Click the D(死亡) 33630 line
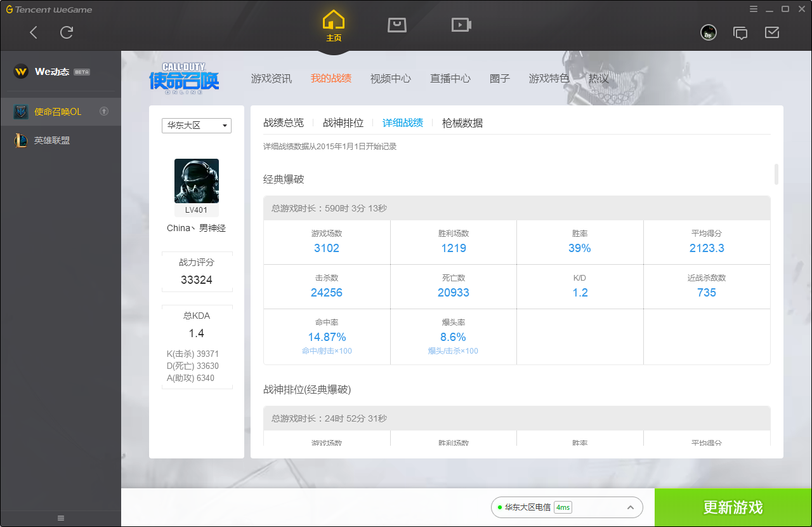 pos(193,366)
